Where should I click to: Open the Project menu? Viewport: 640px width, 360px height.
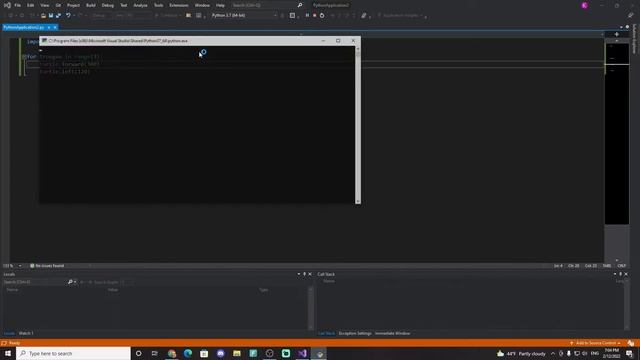(x=73, y=5)
